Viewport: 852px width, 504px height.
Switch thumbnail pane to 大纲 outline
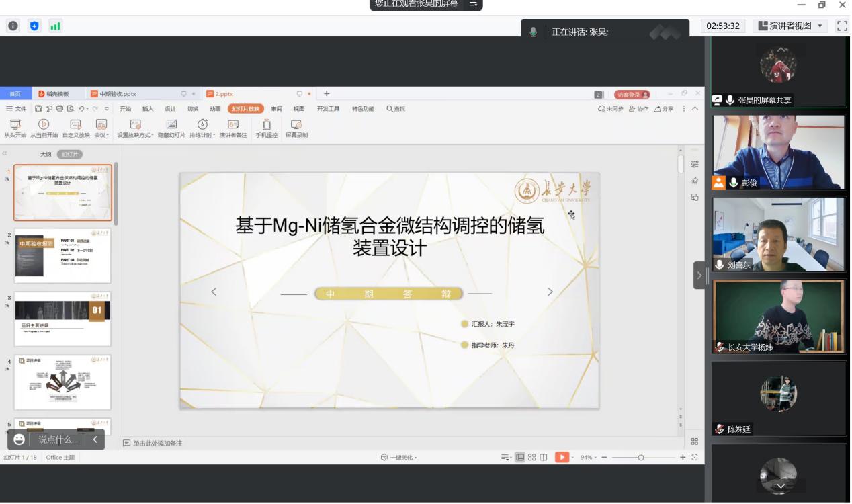[x=46, y=154]
